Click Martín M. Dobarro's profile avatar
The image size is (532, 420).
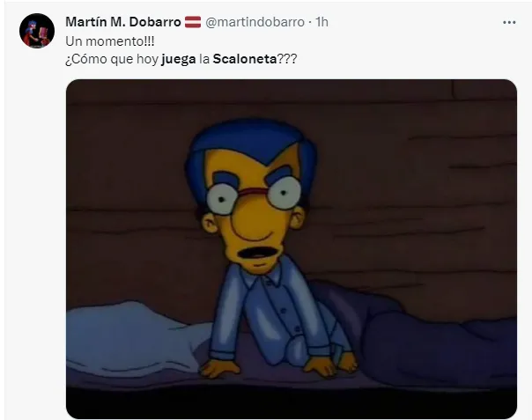click(37, 31)
